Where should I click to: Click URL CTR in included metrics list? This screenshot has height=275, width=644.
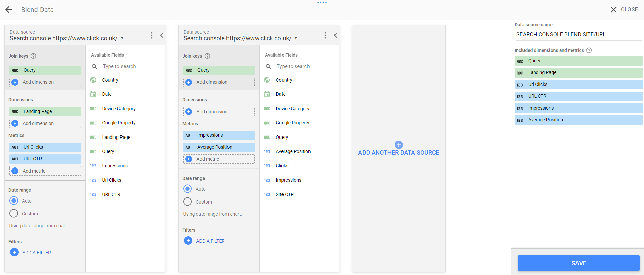pos(579,96)
